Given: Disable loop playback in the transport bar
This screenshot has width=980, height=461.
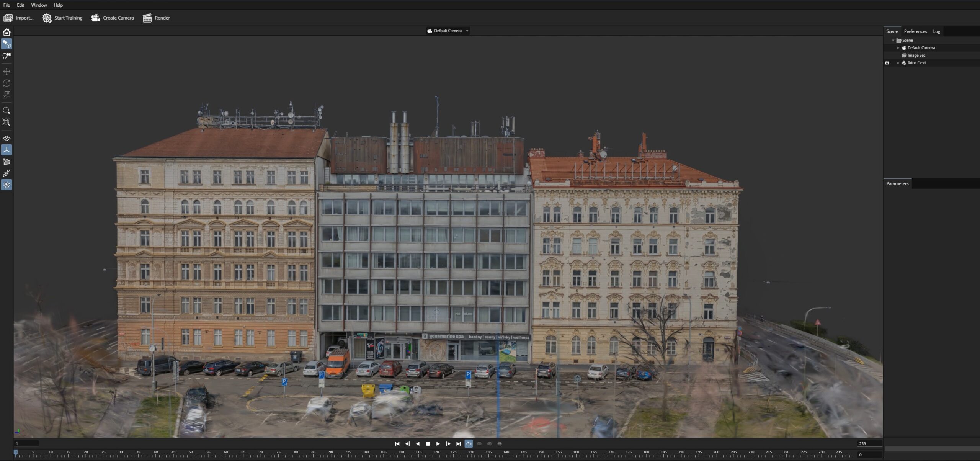Looking at the screenshot, I should 469,443.
